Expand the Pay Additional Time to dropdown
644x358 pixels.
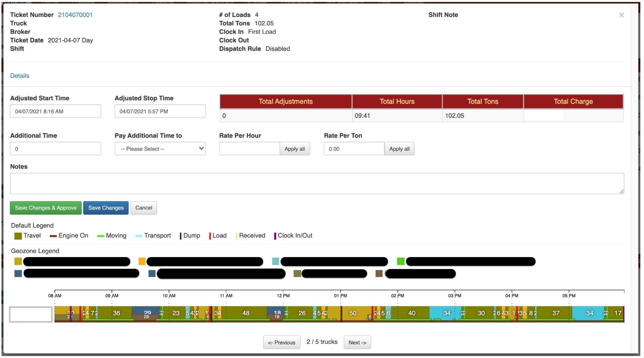tap(160, 149)
